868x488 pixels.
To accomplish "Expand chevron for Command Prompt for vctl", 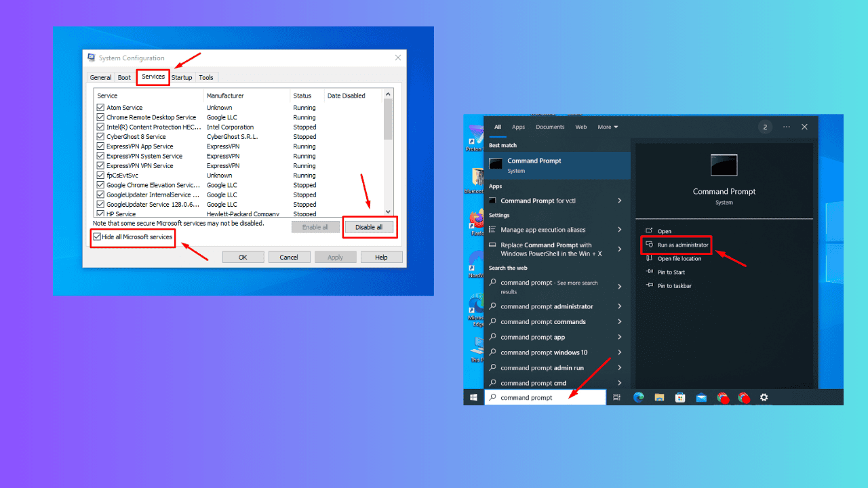I will 620,201.
